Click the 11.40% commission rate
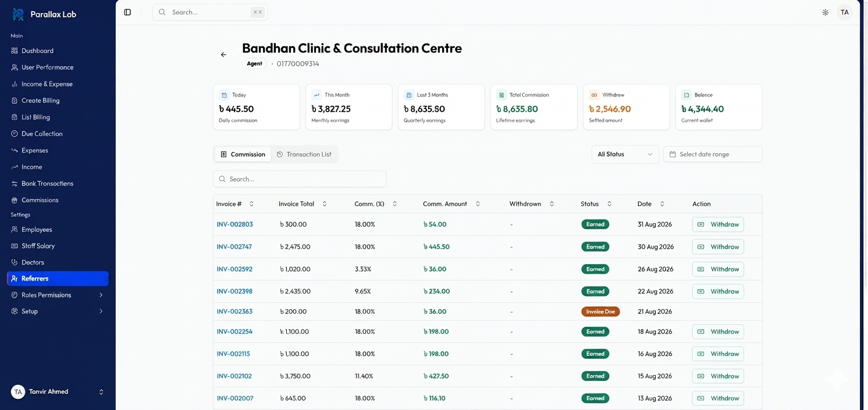 coord(364,376)
